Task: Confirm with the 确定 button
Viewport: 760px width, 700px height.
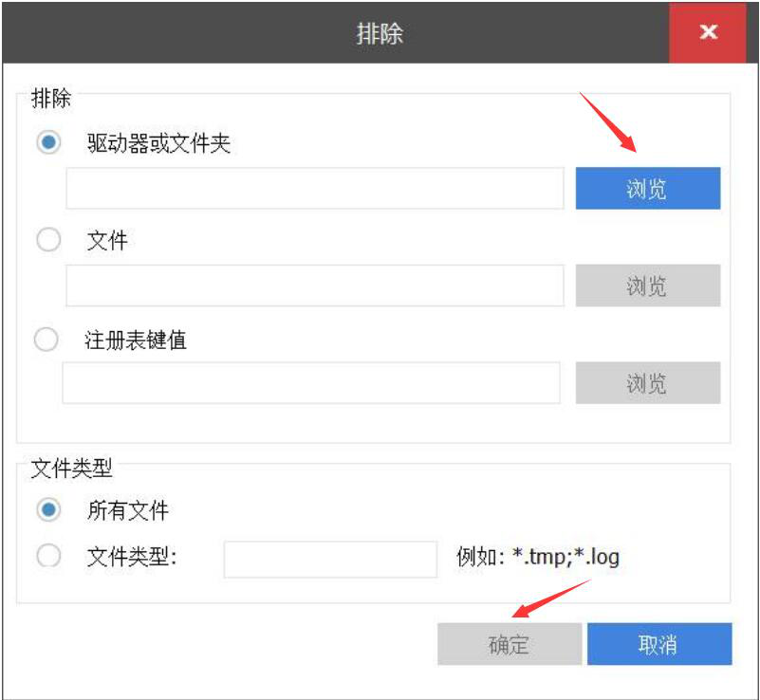Action: coord(509,645)
